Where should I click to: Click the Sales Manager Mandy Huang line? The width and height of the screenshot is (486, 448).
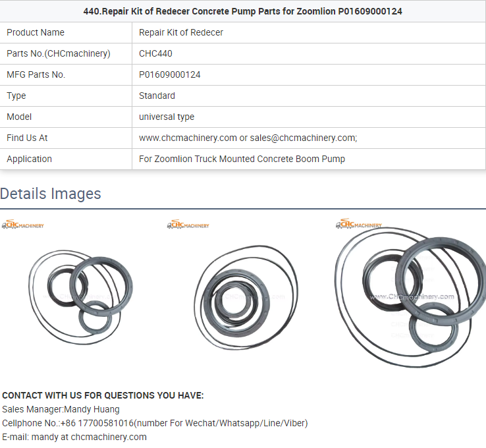coord(61,409)
